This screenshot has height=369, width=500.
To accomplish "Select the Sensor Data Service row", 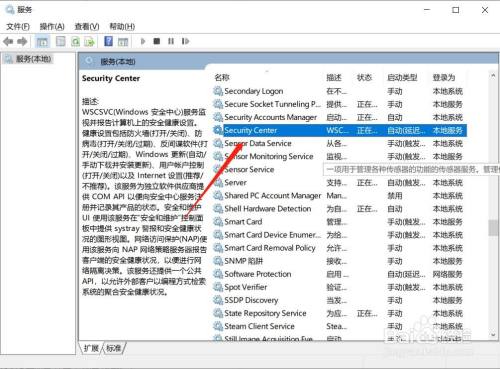I will [x=340, y=143].
